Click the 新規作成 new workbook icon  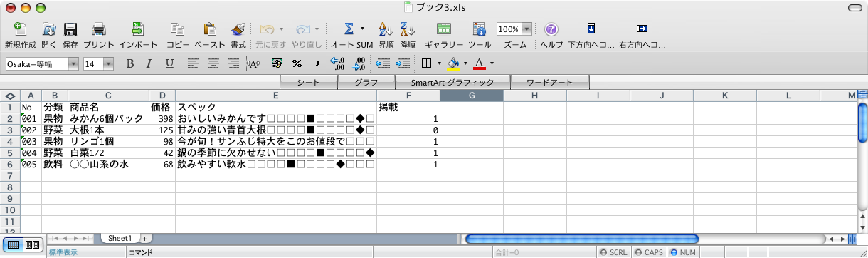click(20, 29)
